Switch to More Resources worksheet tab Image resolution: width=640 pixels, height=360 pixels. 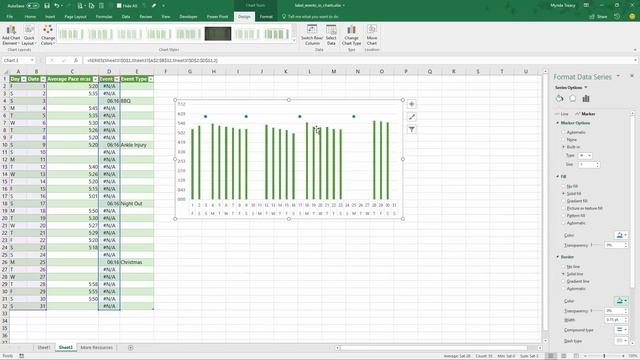coord(96,348)
